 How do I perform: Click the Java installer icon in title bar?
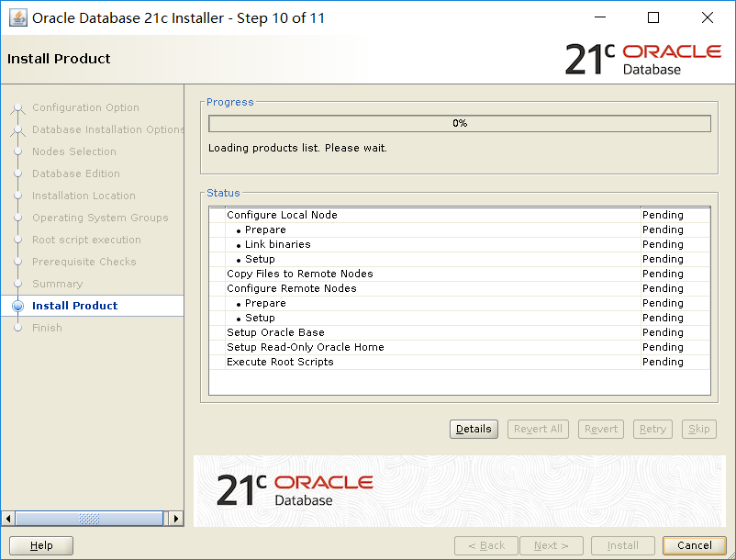point(17,18)
